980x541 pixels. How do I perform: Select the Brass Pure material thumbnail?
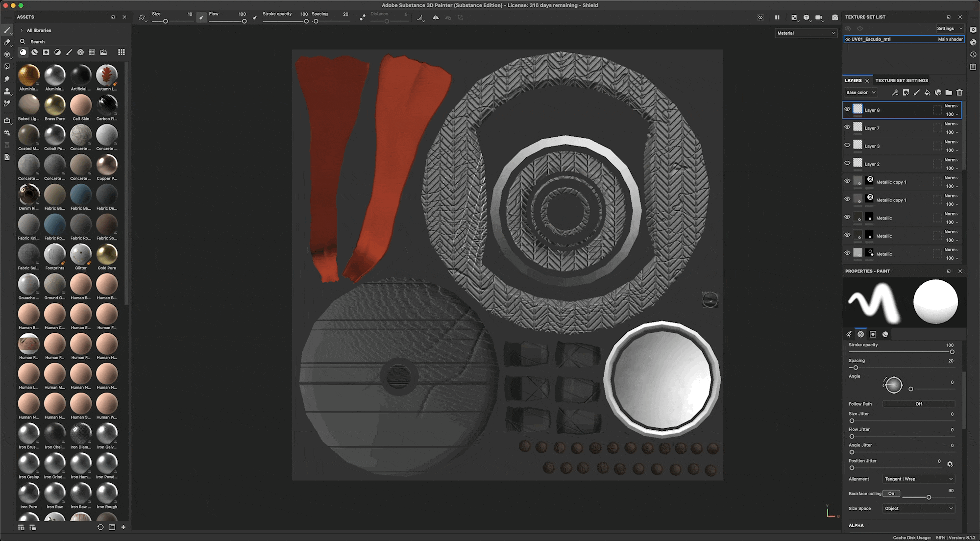point(54,105)
